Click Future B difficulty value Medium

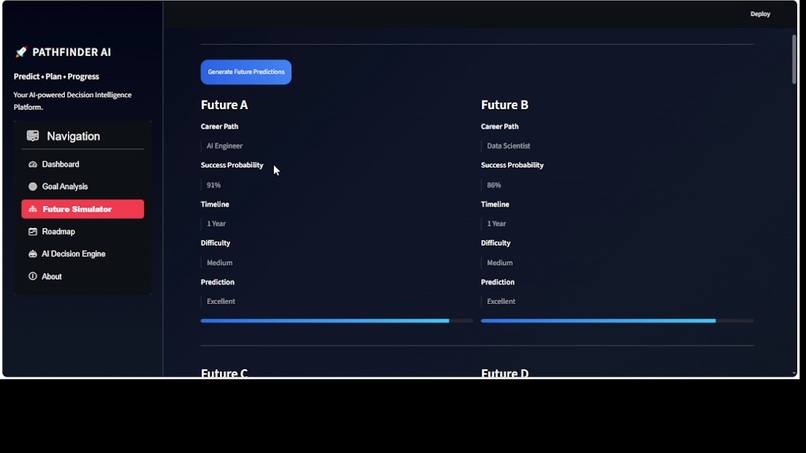click(500, 263)
